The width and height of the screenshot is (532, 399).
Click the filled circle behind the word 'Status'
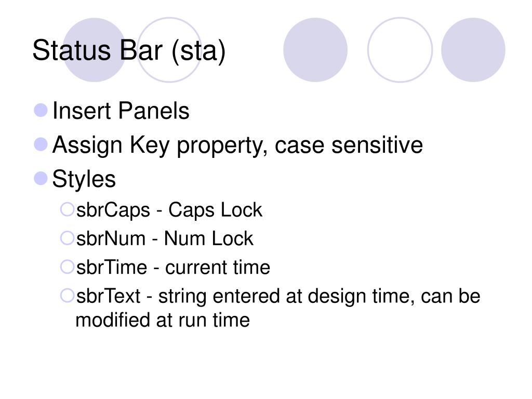point(95,50)
